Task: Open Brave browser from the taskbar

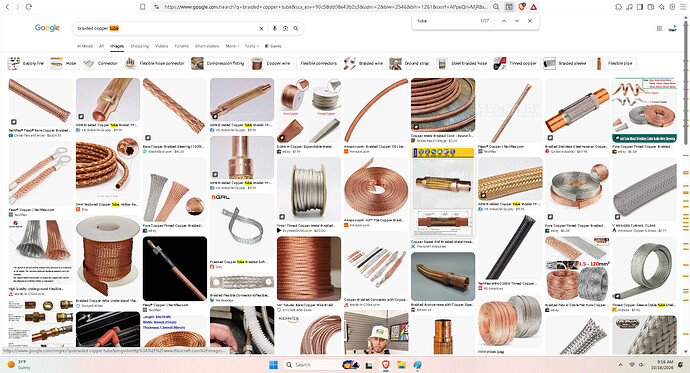Action: pyautogui.click(x=385, y=365)
